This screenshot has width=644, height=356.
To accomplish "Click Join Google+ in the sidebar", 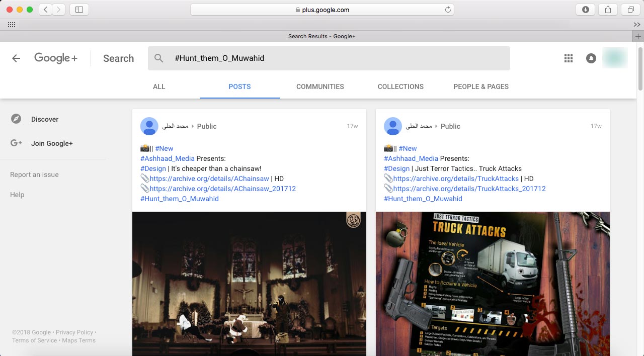I will 52,143.
